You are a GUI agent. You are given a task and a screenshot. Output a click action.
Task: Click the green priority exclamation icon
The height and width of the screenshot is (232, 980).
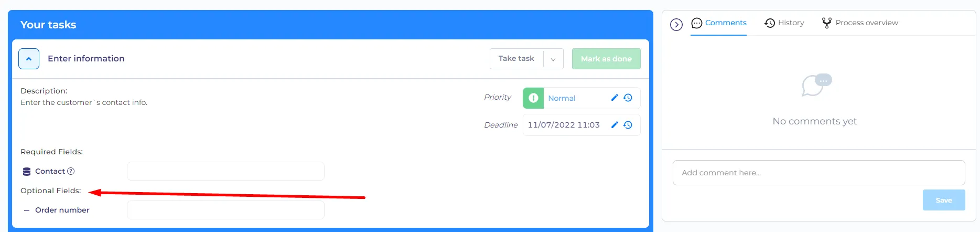click(x=533, y=98)
